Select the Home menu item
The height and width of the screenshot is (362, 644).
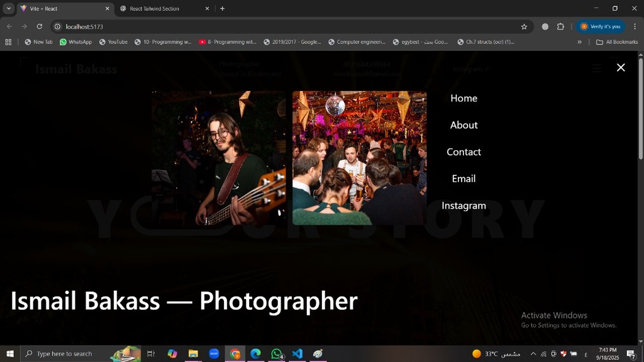(x=464, y=98)
